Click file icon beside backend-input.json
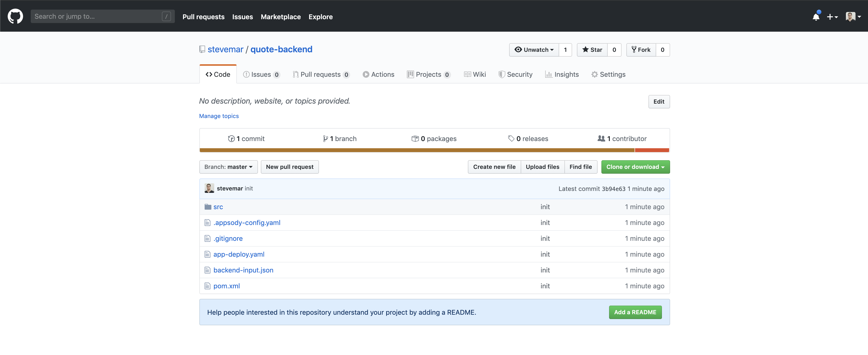The height and width of the screenshot is (355, 868). (x=207, y=270)
